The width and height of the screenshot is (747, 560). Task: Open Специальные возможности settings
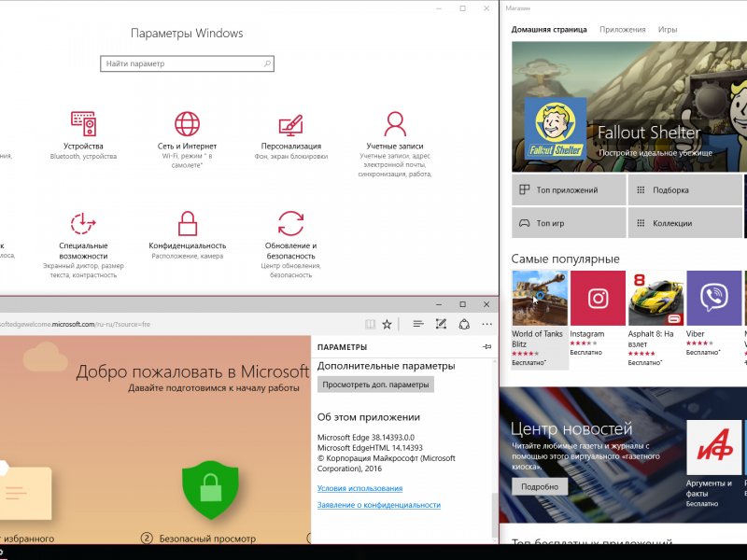pyautogui.click(x=83, y=245)
